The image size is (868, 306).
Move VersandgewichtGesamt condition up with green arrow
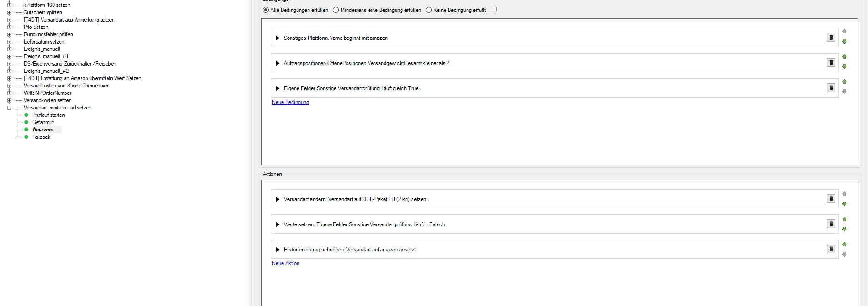click(x=845, y=56)
